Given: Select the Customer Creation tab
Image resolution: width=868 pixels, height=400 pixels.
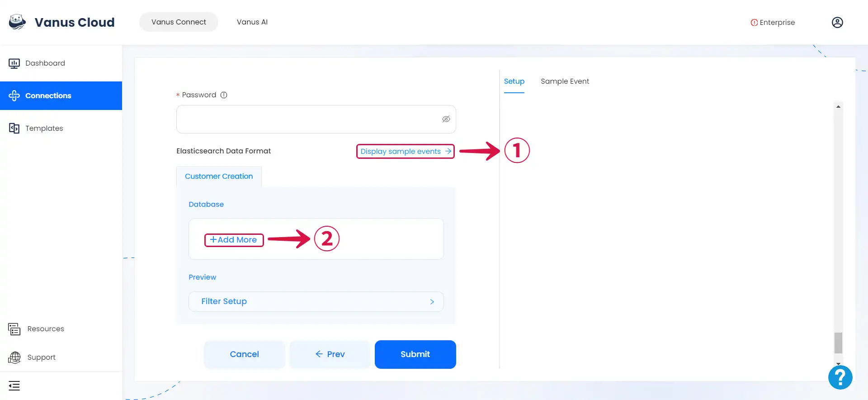Looking at the screenshot, I should point(219,176).
